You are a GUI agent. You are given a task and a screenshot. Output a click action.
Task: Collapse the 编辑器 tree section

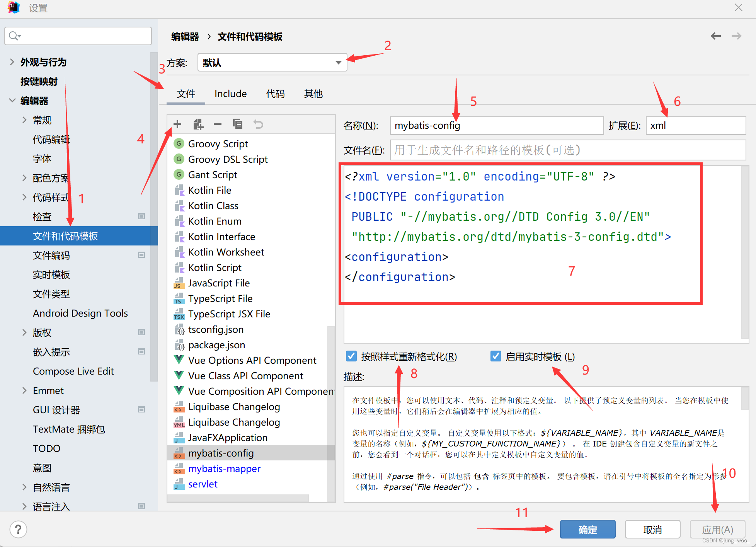coord(12,101)
